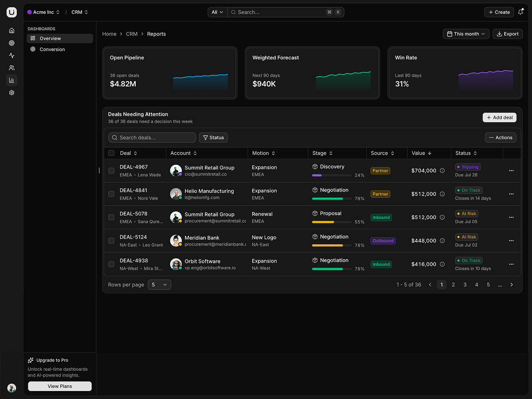Click the Slipping status badge
This screenshot has width=532, height=399.
click(x=468, y=167)
